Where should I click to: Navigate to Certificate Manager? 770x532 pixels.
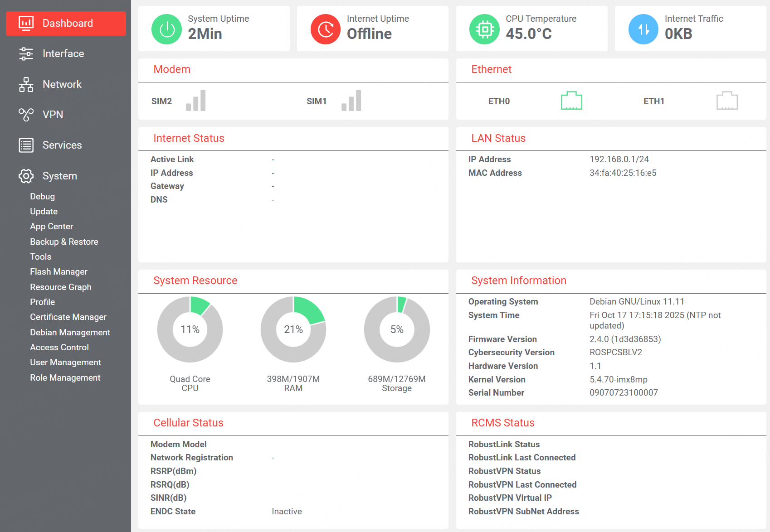click(x=68, y=317)
